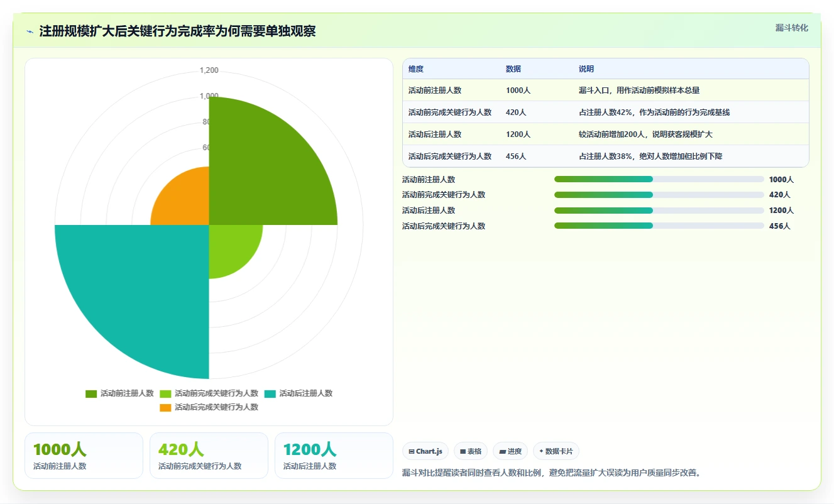Click progress value 456人
Viewport: 834px width, 504px height.
pos(779,226)
